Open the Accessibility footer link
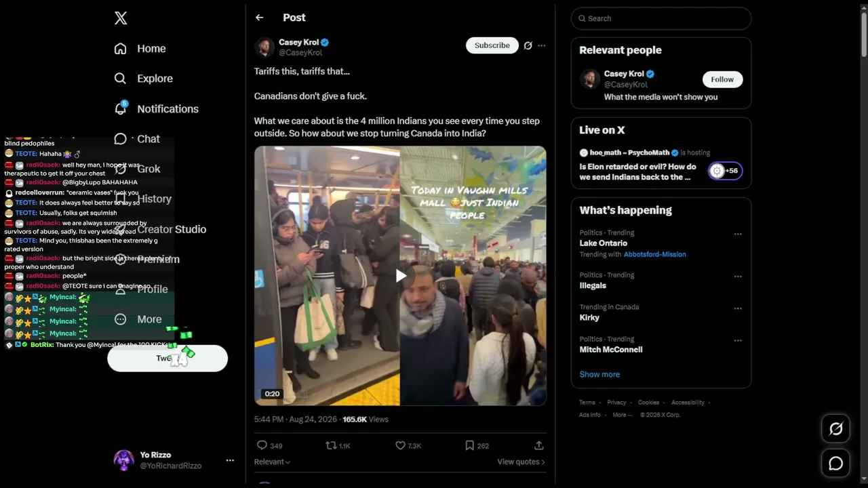 pos(688,403)
